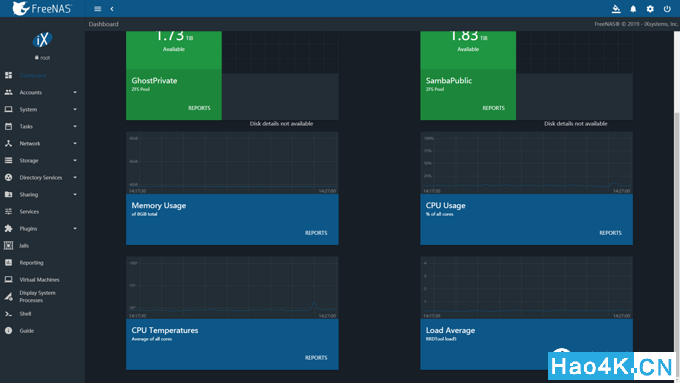Click the System laptop icon
Screen dimensions: 680x383
(x=8, y=109)
